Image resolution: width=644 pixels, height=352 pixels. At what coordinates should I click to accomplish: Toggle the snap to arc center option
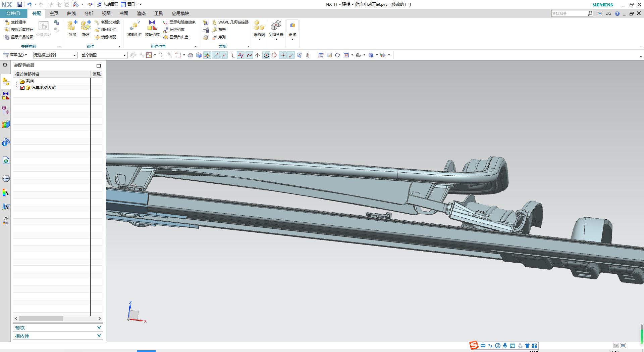pos(266,55)
